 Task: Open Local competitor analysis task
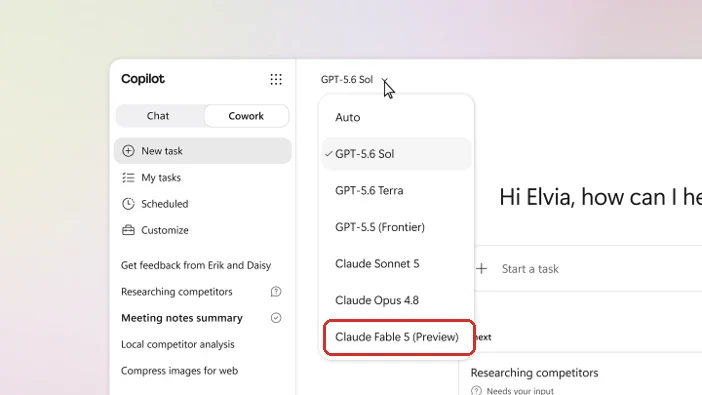point(178,344)
